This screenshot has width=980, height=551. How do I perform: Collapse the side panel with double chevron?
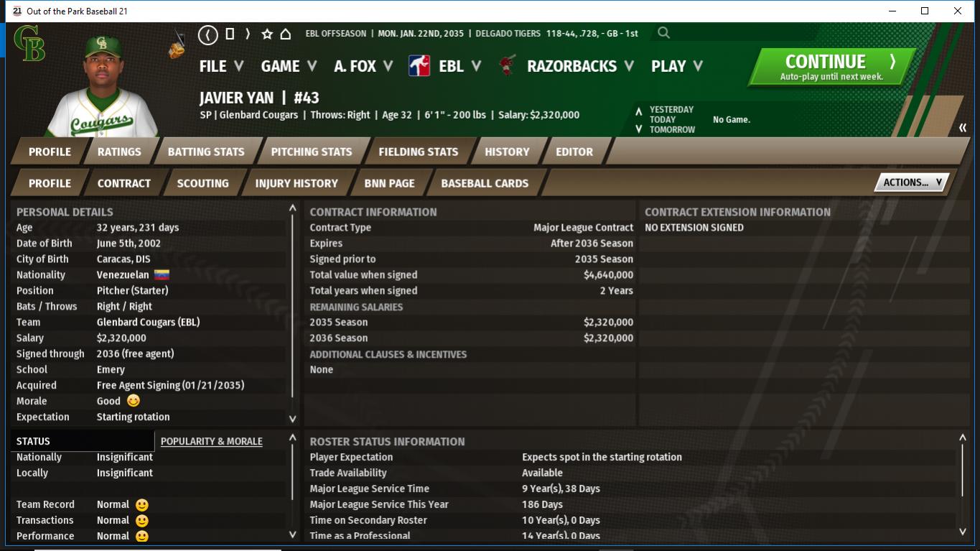coord(963,128)
